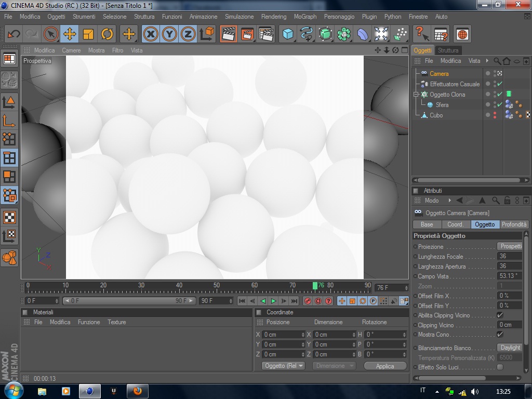Toggle the X axis lock icon

[x=151, y=34]
